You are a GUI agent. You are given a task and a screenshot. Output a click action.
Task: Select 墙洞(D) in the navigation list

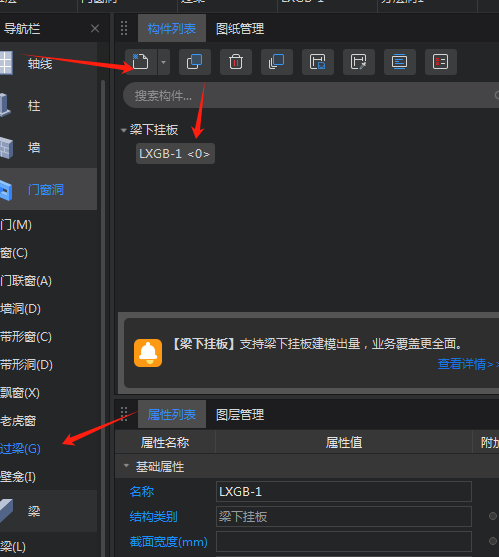tap(21, 309)
